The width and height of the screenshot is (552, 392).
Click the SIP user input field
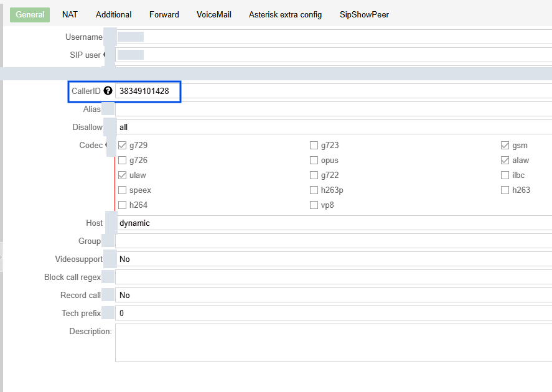(x=334, y=55)
